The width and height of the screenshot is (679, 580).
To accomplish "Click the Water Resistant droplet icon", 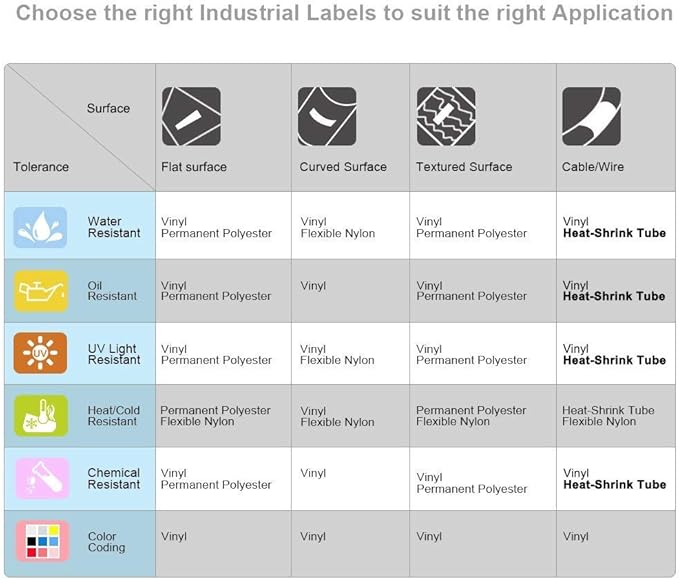I will click(40, 227).
